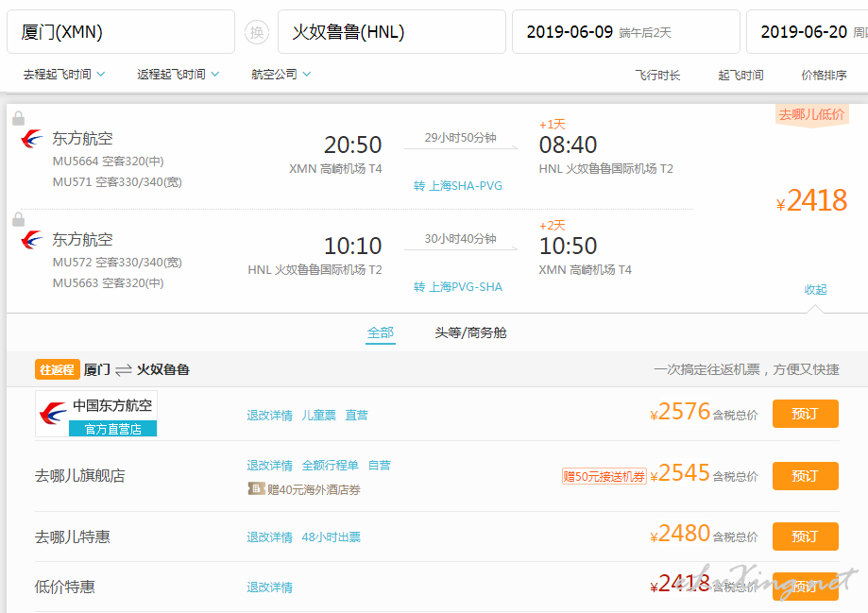Swap origin and destination with the 换 icon

pos(257,32)
